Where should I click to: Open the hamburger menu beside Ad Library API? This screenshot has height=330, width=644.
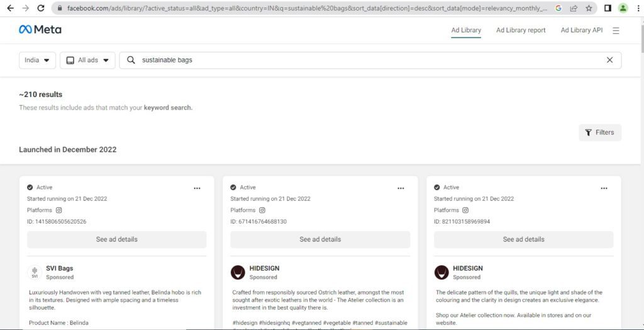(x=616, y=30)
